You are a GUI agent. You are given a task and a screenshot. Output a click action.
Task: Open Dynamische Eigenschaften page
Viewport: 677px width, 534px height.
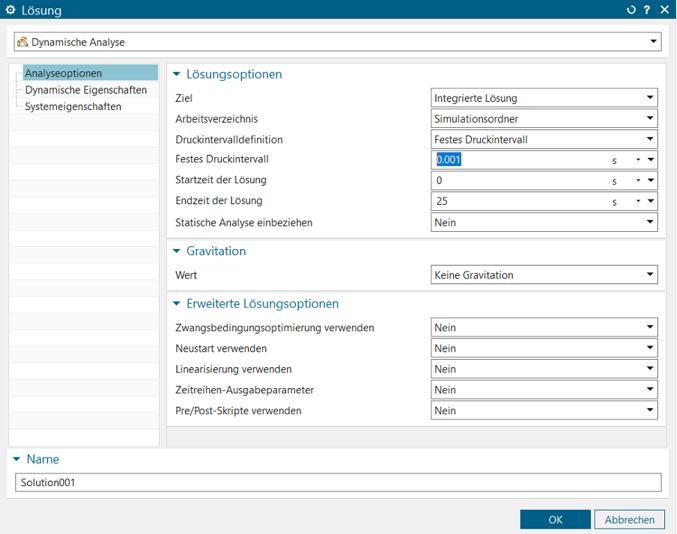coord(85,90)
